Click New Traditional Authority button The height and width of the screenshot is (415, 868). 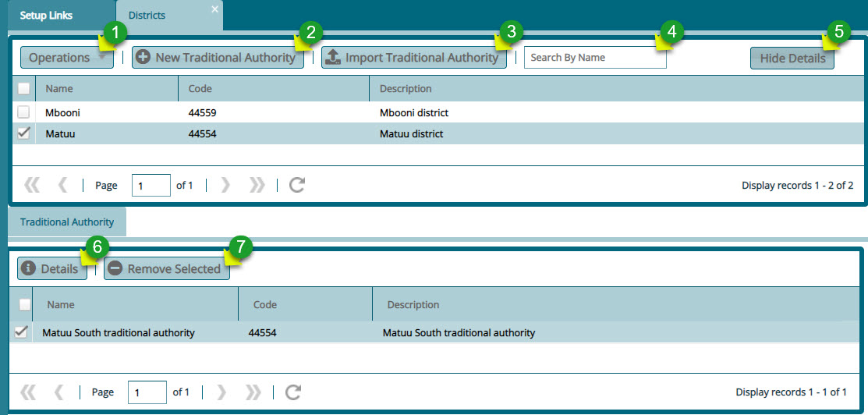218,58
